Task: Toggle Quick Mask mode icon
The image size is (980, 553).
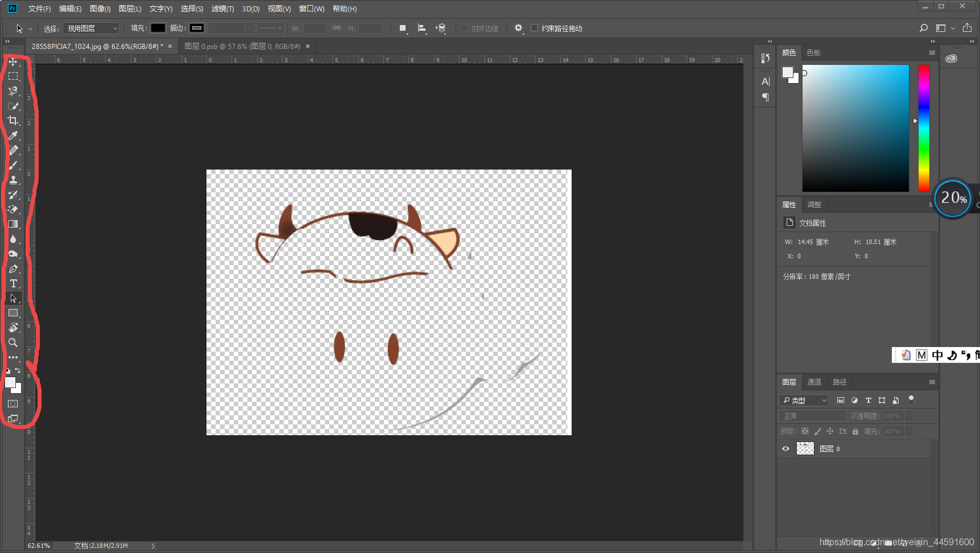Action: pos(13,403)
